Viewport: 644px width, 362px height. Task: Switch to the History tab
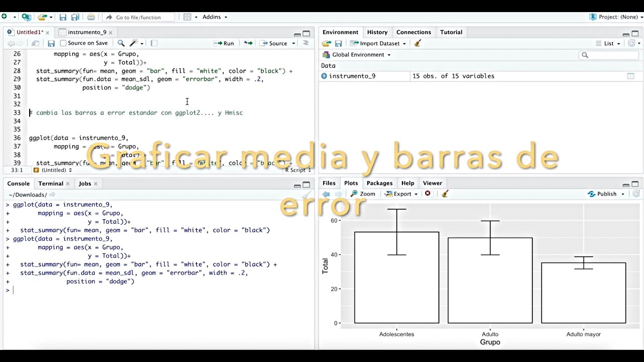point(377,32)
